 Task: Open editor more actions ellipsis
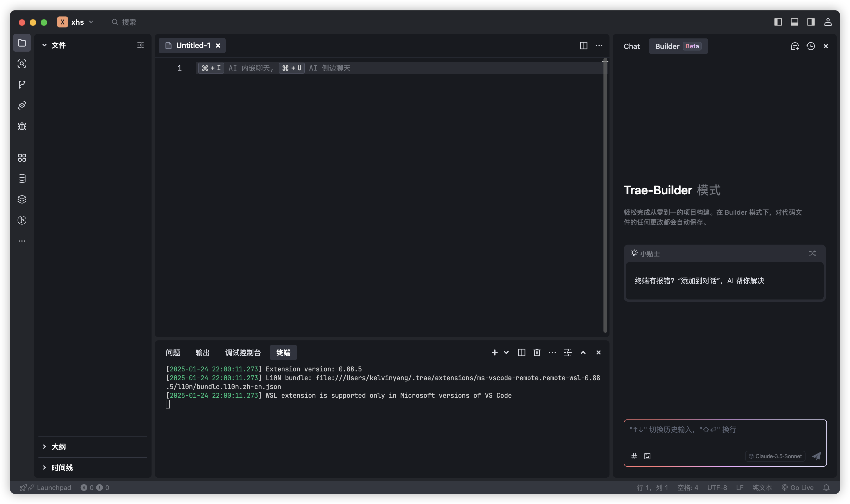[599, 46]
